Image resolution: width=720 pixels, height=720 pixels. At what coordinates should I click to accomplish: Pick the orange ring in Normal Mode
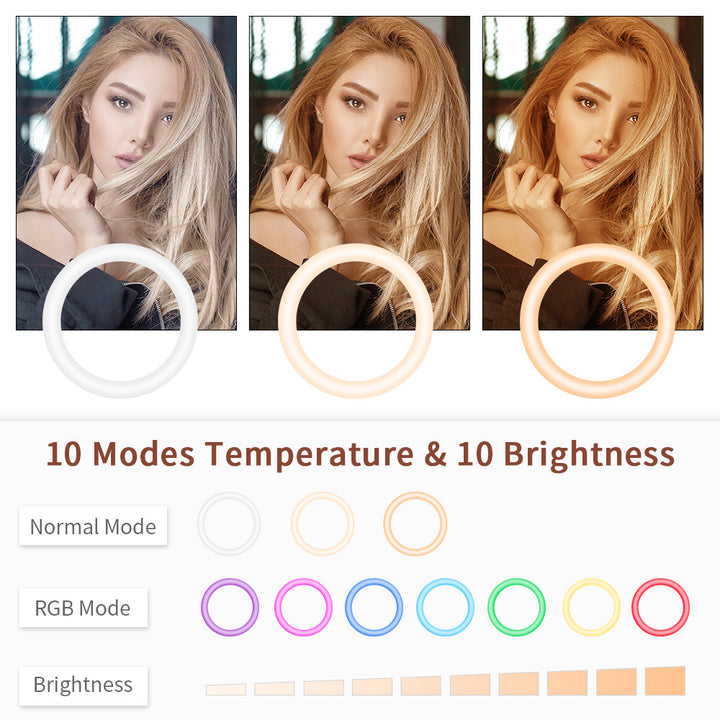415,524
